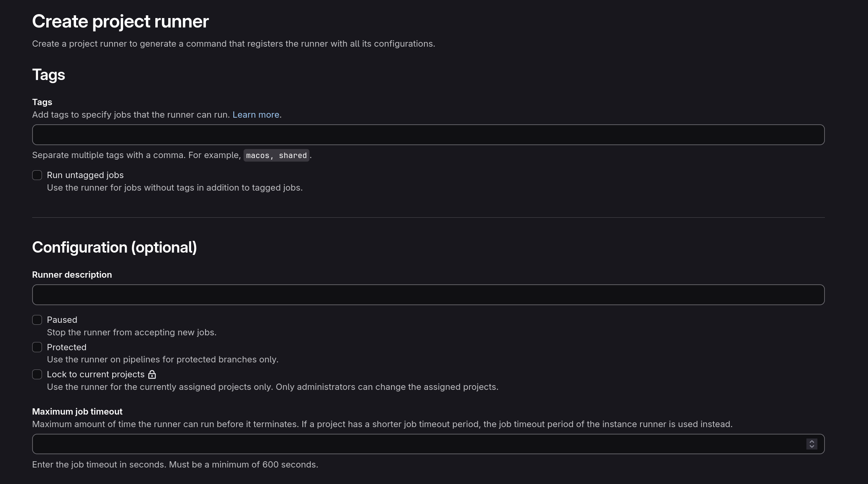This screenshot has height=484, width=868.
Task: Enable the Run untagged jobs checkbox
Action: point(37,175)
